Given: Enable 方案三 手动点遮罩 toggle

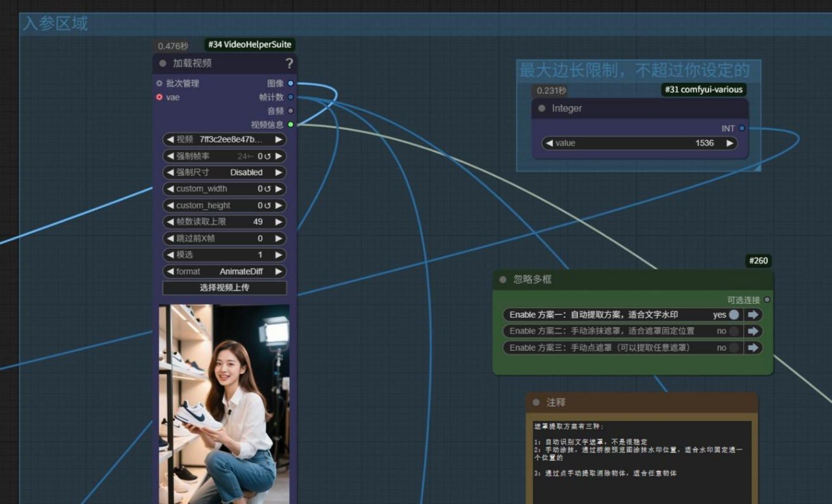Looking at the screenshot, I should click(x=734, y=348).
